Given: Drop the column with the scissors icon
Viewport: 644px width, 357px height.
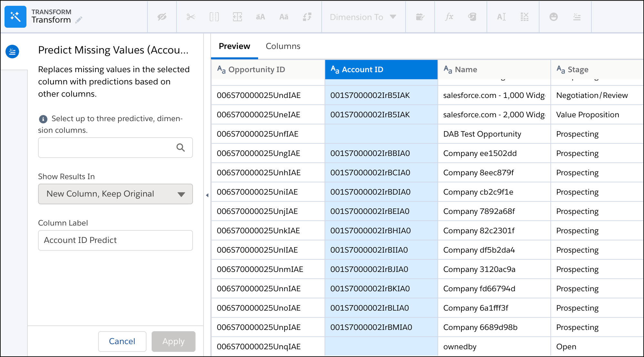Looking at the screenshot, I should [x=191, y=17].
